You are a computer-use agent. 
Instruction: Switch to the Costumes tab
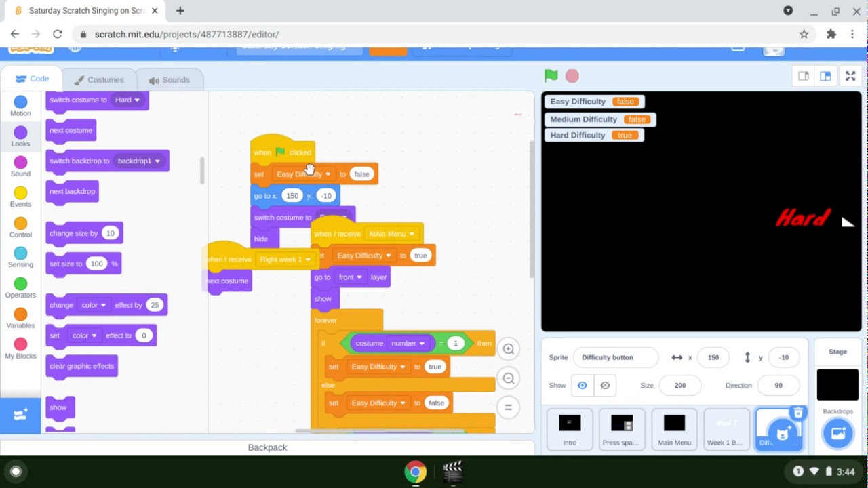(x=99, y=79)
